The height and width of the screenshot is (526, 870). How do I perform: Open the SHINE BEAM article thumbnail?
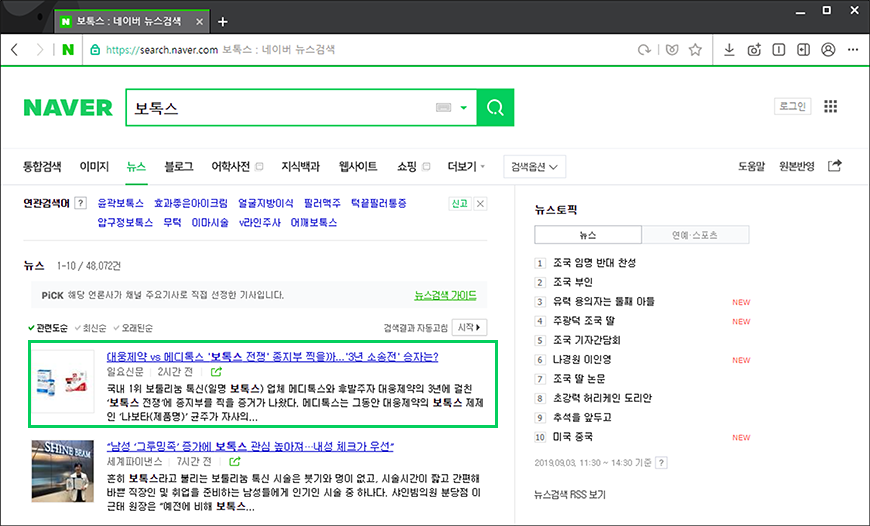tap(63, 471)
